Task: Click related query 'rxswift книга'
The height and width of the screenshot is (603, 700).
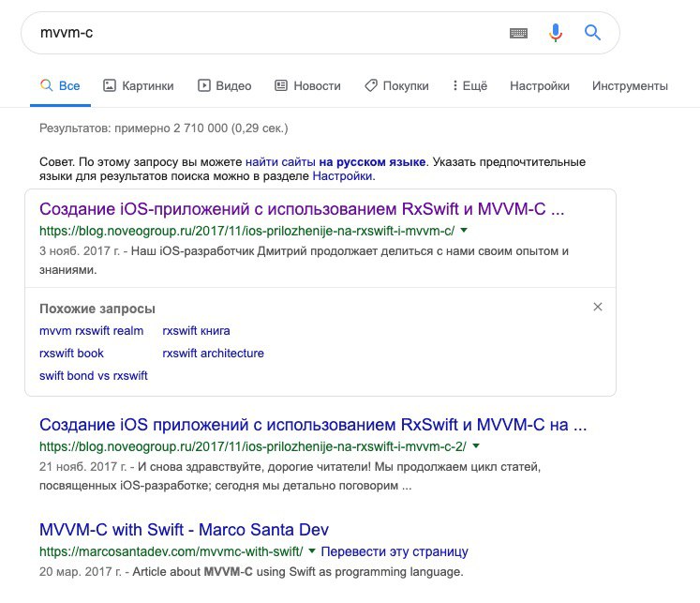Action: 196,331
